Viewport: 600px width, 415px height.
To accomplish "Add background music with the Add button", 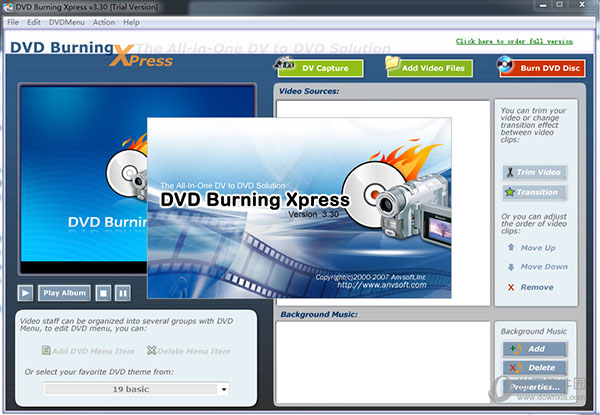I will pos(535,349).
